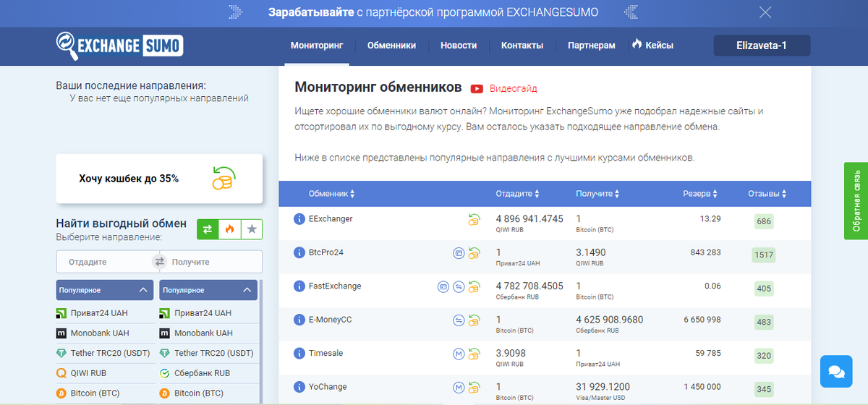The image size is (868, 405).
Task: Open the 483 reviews badge
Action: click(764, 322)
